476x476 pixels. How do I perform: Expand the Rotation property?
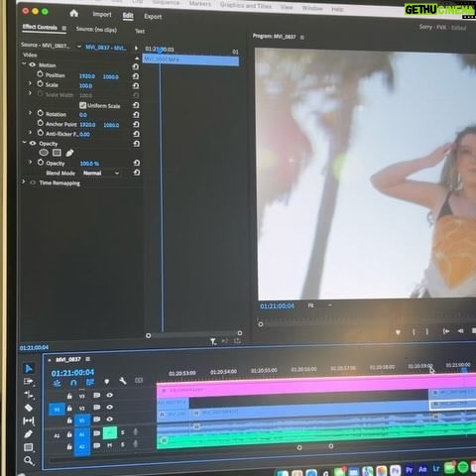click(30, 113)
